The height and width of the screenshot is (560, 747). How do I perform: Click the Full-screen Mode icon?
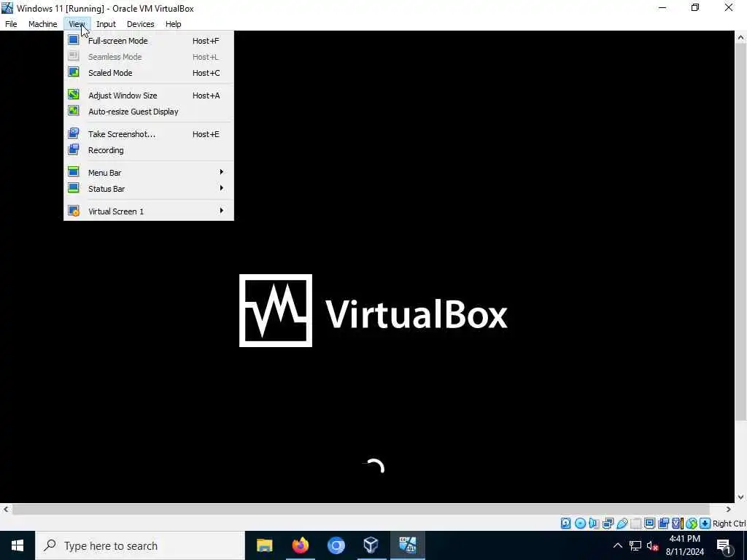74,40
